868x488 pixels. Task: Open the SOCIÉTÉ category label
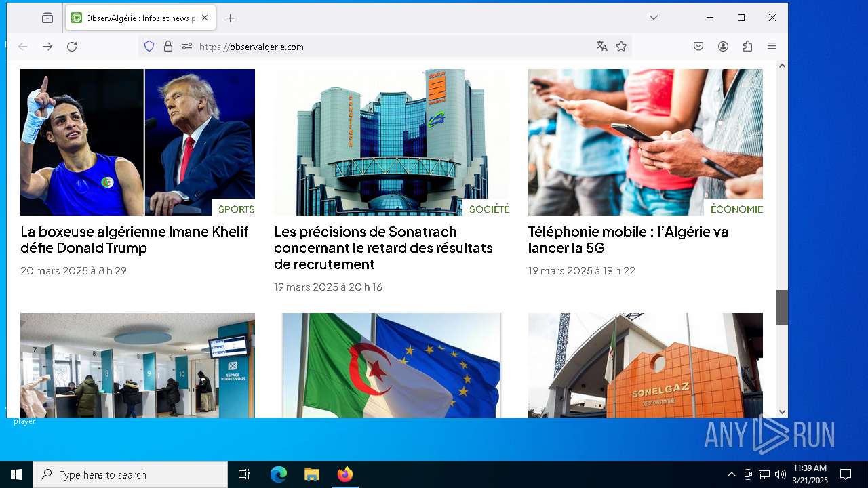click(x=489, y=209)
